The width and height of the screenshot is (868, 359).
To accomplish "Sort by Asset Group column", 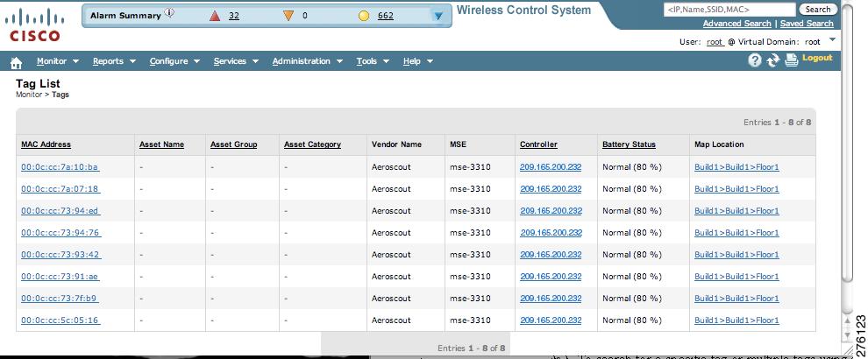I will (233, 144).
